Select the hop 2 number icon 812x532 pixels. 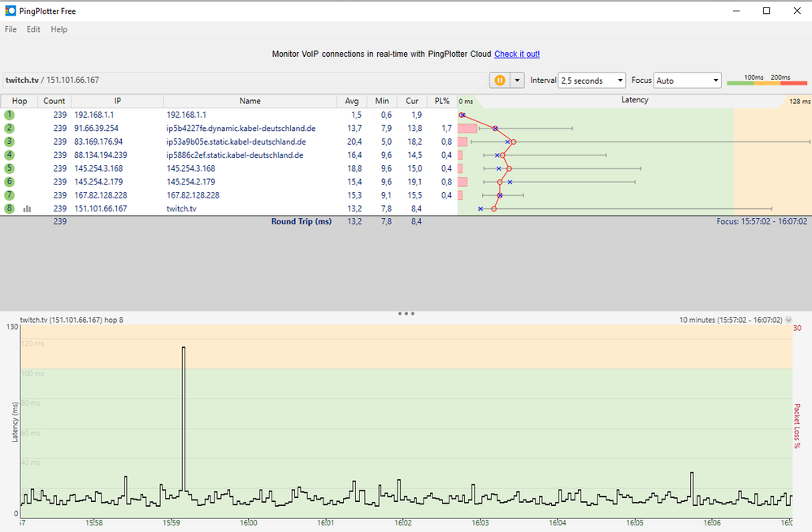pyautogui.click(x=9, y=129)
